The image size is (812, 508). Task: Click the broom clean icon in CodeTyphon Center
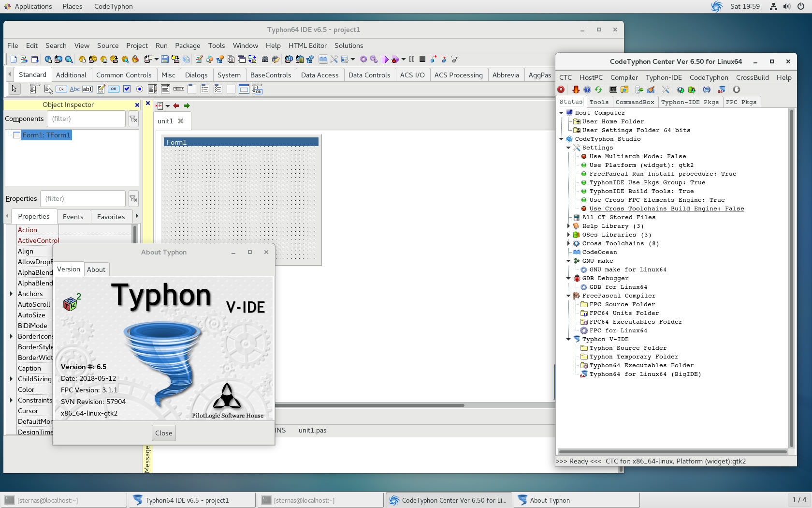[x=651, y=90]
